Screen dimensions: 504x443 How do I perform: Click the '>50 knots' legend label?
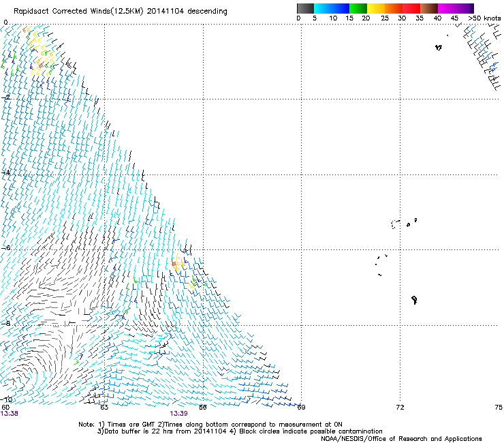coord(484,18)
